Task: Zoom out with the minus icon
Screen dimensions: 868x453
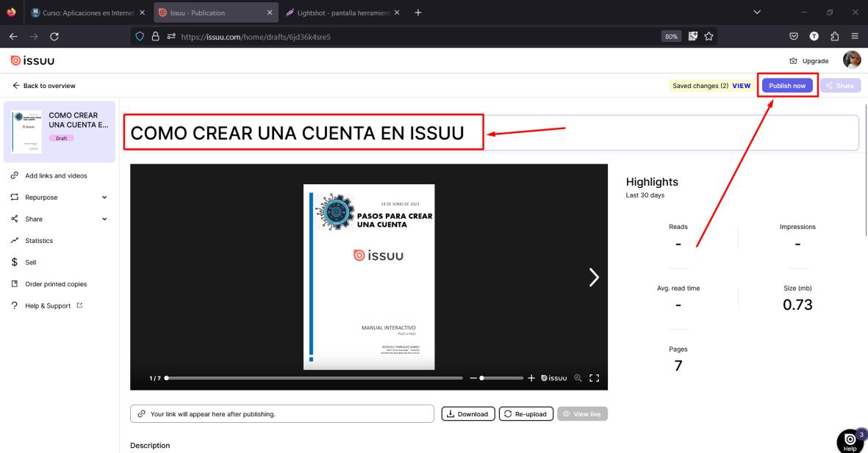Action: (473, 378)
